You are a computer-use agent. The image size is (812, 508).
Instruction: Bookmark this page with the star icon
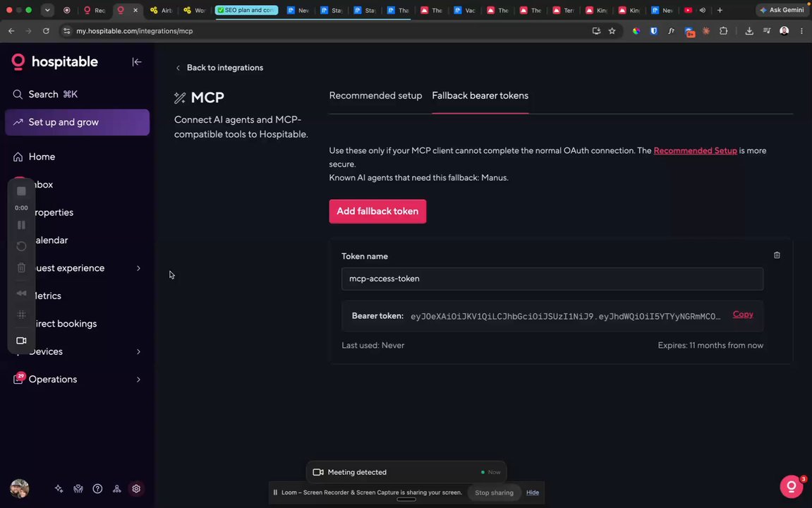(x=612, y=31)
